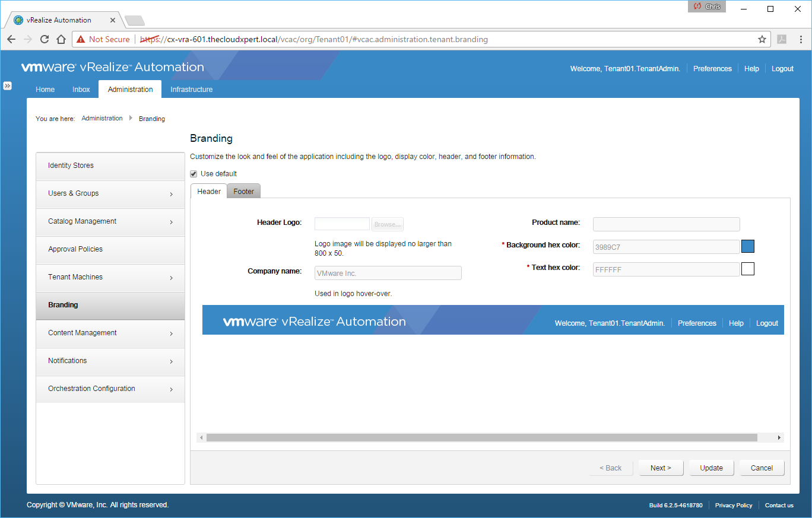Uncheck the Use default checkbox
This screenshot has width=812, height=518.
click(194, 174)
